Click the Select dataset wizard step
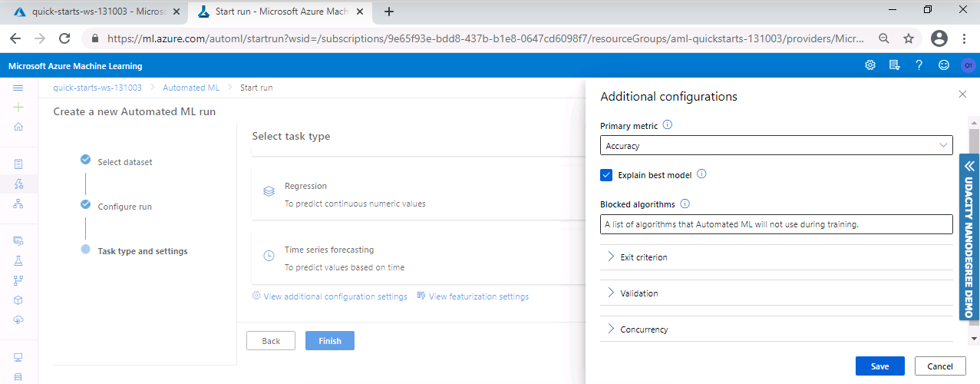This screenshot has width=980, height=384. (117, 161)
